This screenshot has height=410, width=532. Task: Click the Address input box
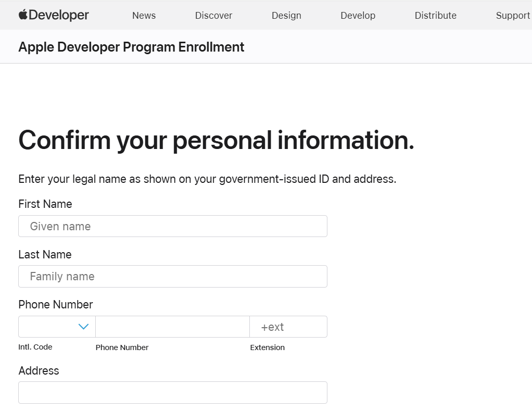coord(173,392)
